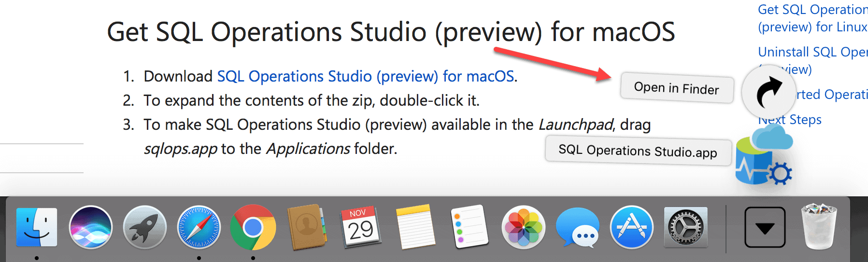Open the Reminders app icon

pyautogui.click(x=470, y=227)
